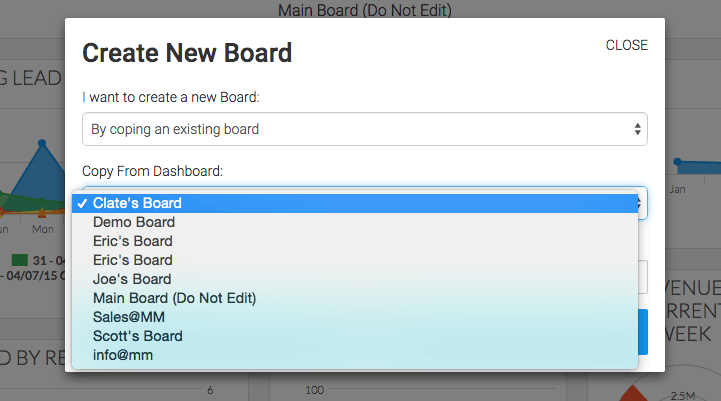Close the Create New Board dialog
Screen dimensions: 721x401
pyautogui.click(x=626, y=45)
